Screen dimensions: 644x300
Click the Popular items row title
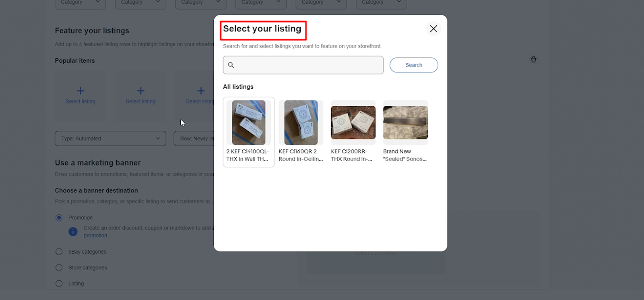75,60
